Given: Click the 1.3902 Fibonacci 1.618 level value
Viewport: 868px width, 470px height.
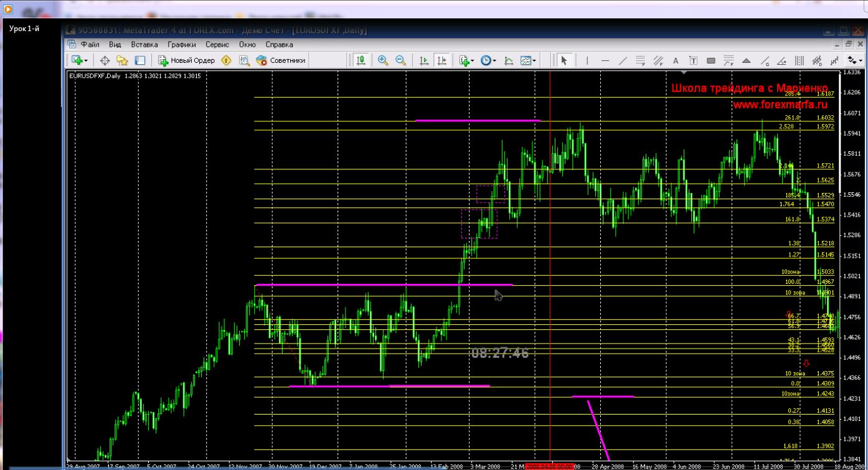Looking at the screenshot, I should pyautogui.click(x=825, y=446).
